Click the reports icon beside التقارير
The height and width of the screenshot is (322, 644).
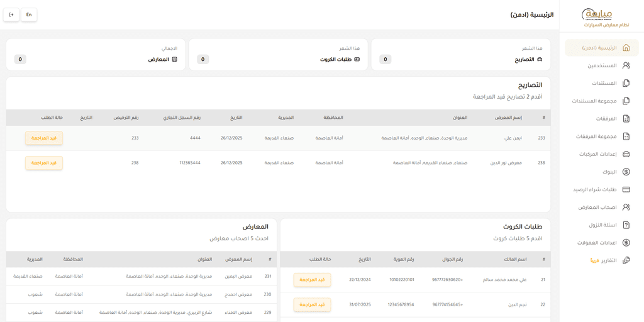pyautogui.click(x=626, y=260)
